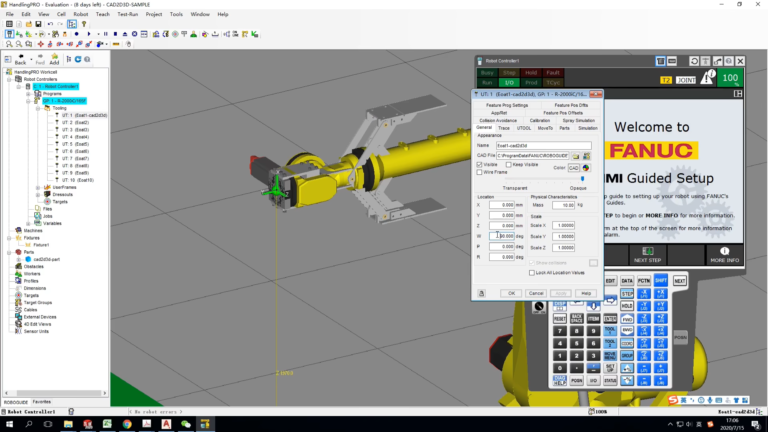
Task: Click the Windows Start button
Action: tap(9, 424)
